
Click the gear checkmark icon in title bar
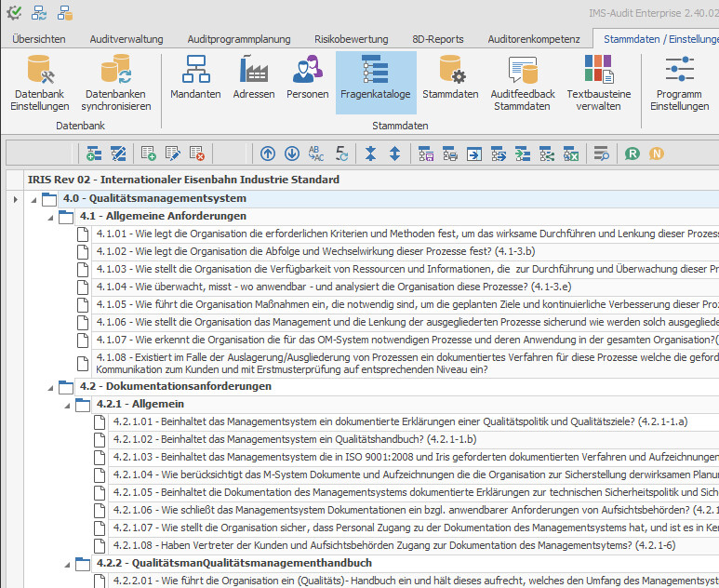14,13
